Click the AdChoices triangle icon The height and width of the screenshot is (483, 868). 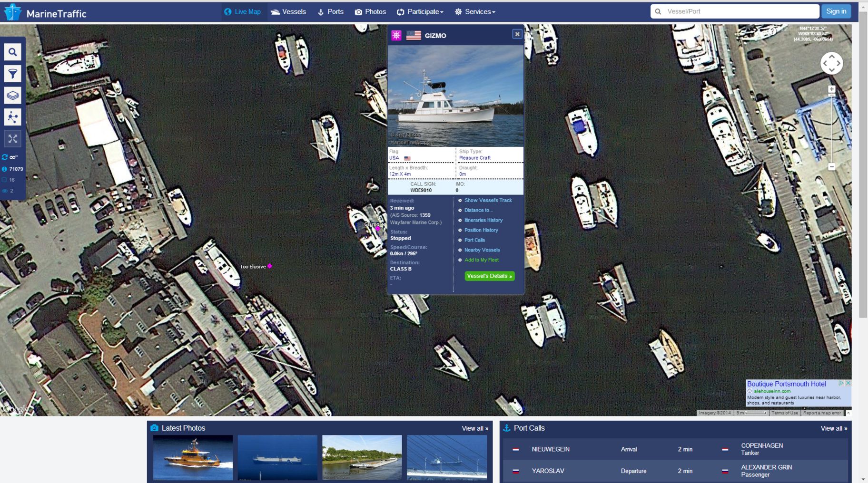[841, 383]
